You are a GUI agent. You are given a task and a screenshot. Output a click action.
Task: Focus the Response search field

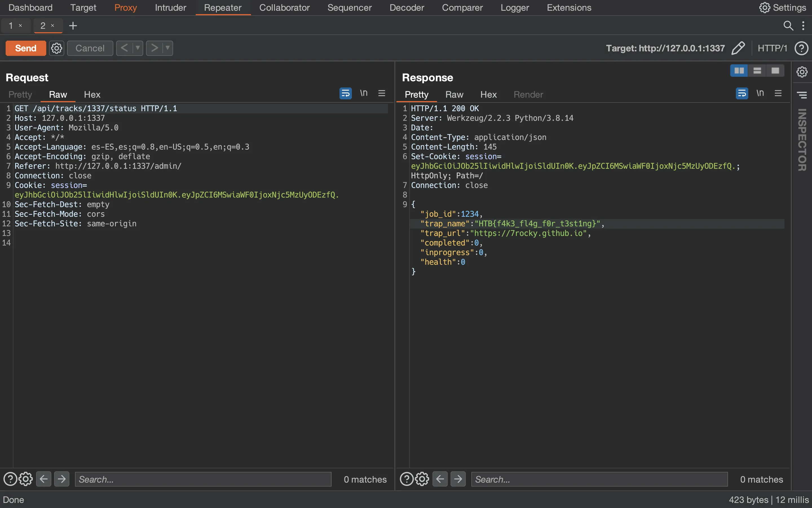pos(600,479)
